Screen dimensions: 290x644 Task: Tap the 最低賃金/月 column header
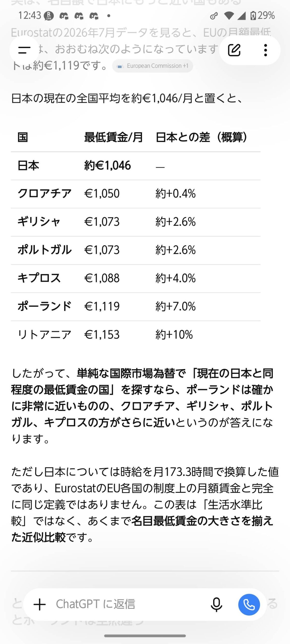[114, 137]
